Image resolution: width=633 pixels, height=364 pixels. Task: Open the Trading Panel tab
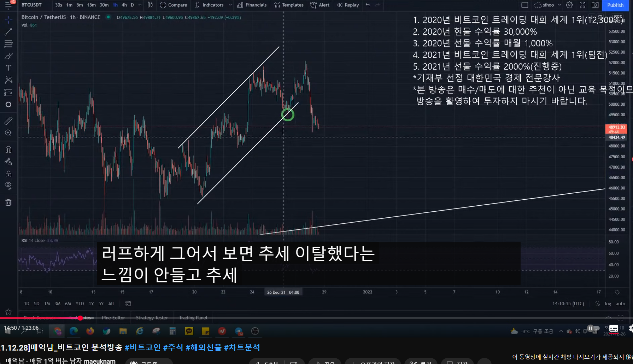(193, 318)
